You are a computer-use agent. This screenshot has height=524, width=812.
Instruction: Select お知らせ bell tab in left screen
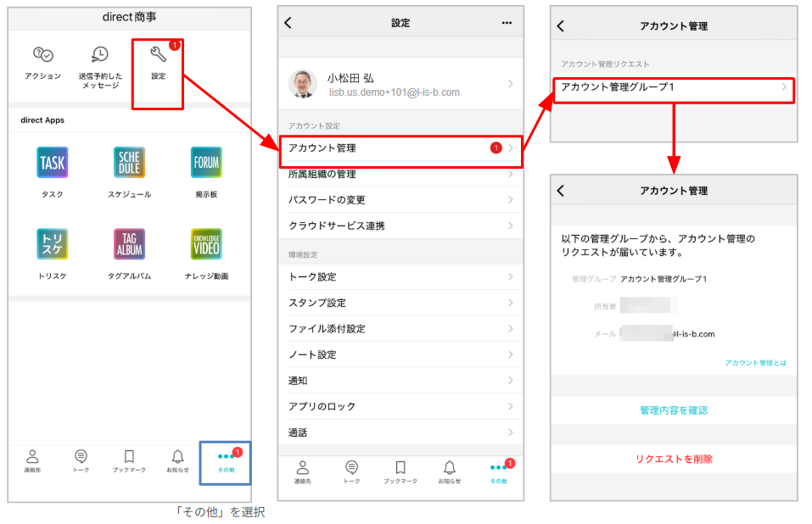click(x=177, y=461)
